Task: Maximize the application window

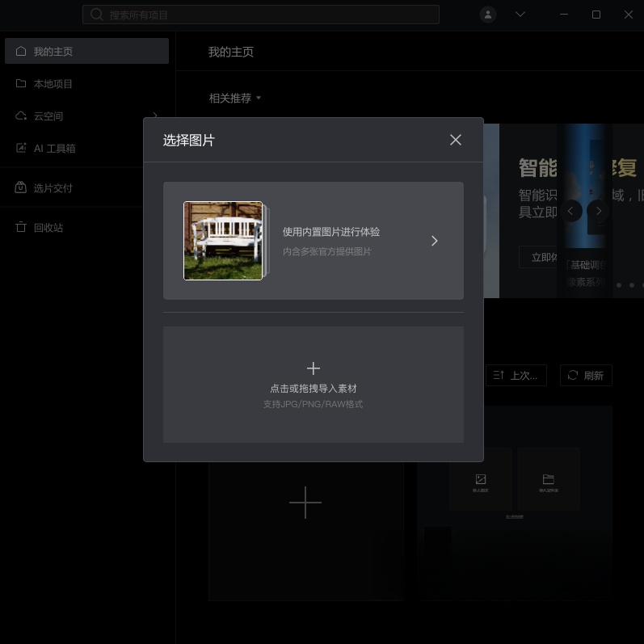Action: (596, 15)
